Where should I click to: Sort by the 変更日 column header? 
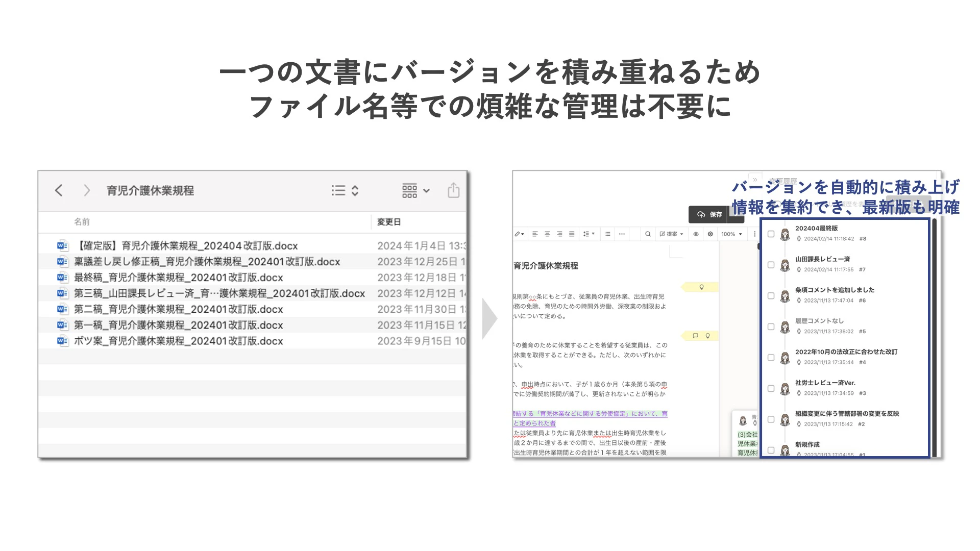coord(389,222)
